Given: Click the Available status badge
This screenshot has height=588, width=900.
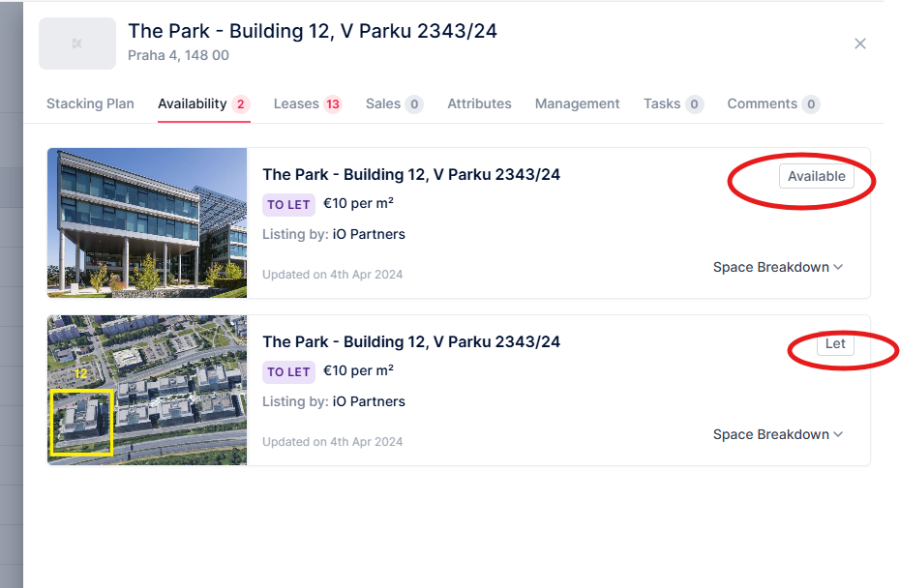Looking at the screenshot, I should [x=816, y=176].
